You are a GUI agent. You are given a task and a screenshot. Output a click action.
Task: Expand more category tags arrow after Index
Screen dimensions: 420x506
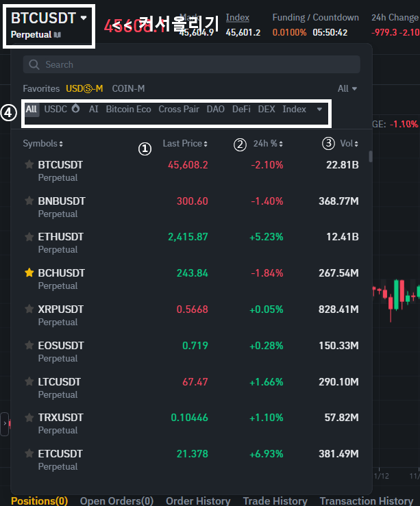[319, 110]
